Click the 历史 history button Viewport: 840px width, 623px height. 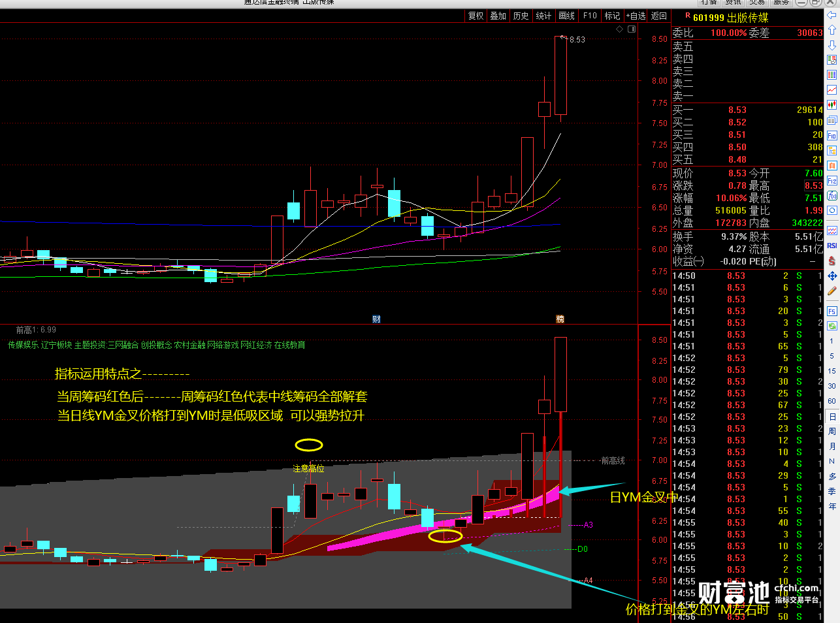pyautogui.click(x=521, y=16)
